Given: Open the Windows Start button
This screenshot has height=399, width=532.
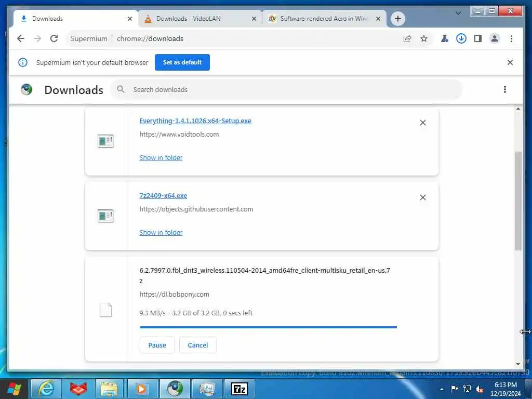Looking at the screenshot, I should (15, 389).
